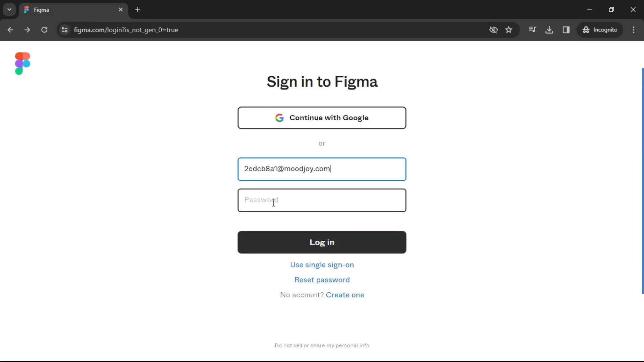The width and height of the screenshot is (644, 362).
Task: Toggle the browser side panel icon
Action: coord(566,30)
